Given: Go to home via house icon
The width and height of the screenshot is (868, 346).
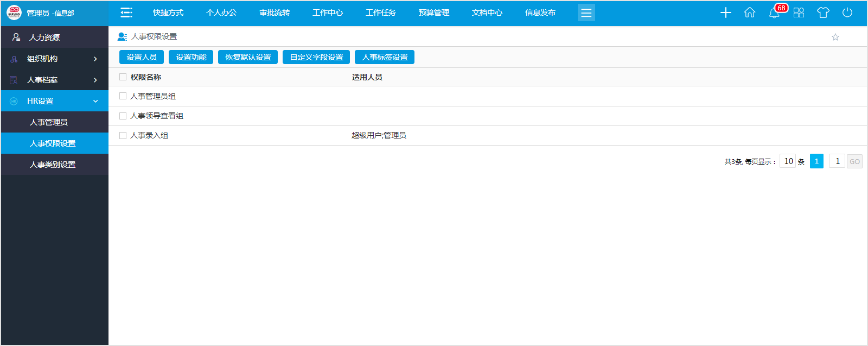Looking at the screenshot, I should pyautogui.click(x=750, y=12).
